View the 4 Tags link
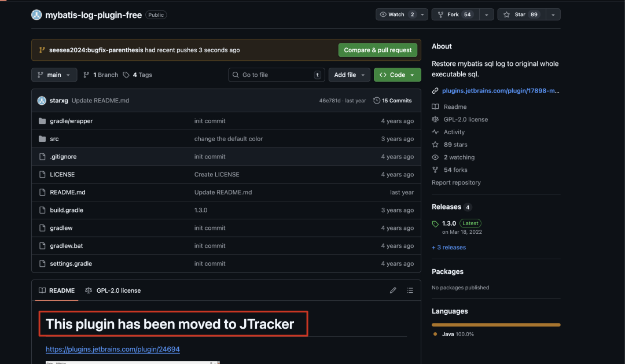This screenshot has height=364, width=625. (138, 75)
